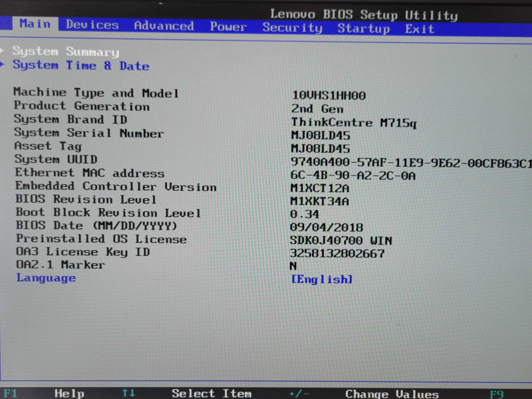
Task: Click the System Brand ID label
Action: click(70, 120)
